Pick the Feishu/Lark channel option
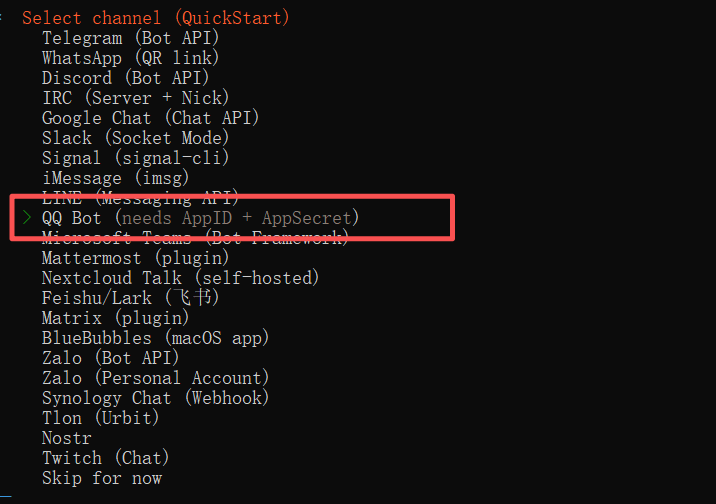The image size is (716, 504). click(x=130, y=298)
